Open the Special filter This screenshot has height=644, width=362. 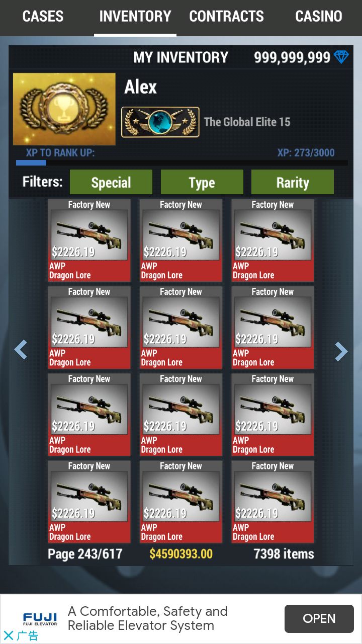pos(111,182)
